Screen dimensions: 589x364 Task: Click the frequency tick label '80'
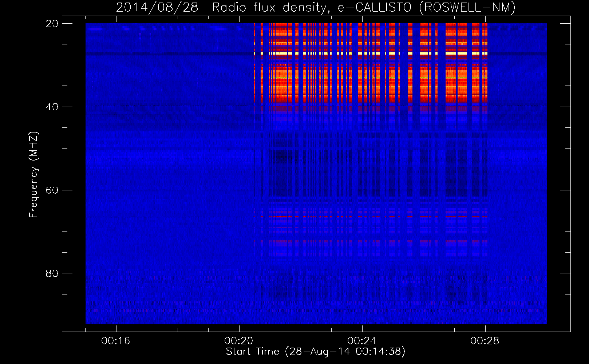coord(52,273)
